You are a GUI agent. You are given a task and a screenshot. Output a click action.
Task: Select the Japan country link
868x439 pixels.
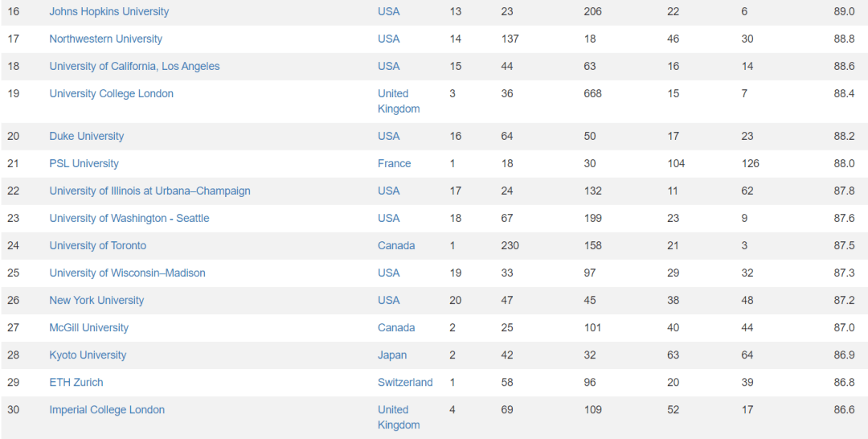coord(392,355)
